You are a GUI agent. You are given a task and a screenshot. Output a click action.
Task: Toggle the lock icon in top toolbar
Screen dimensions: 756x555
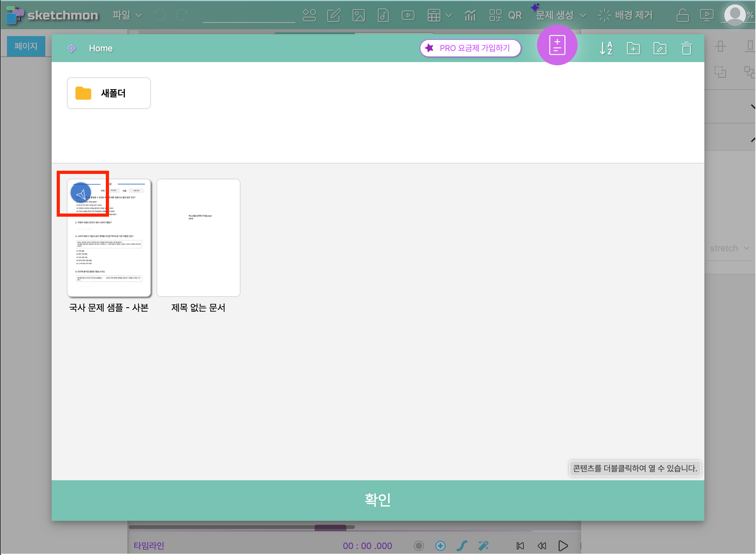pyautogui.click(x=682, y=15)
